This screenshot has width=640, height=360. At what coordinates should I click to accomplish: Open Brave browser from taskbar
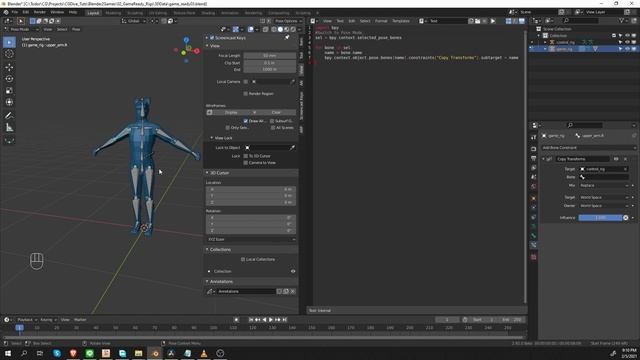(x=73, y=353)
